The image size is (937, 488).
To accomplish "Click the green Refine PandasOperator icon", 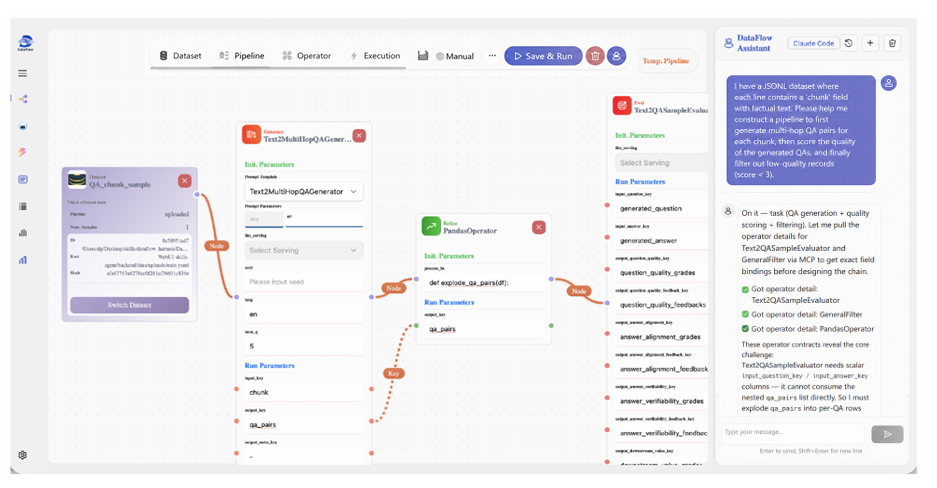I will [x=431, y=226].
